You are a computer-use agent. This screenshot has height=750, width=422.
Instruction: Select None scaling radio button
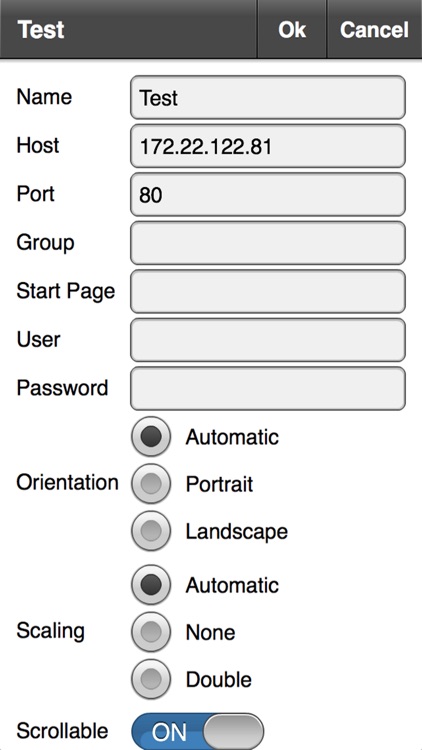[x=151, y=632]
